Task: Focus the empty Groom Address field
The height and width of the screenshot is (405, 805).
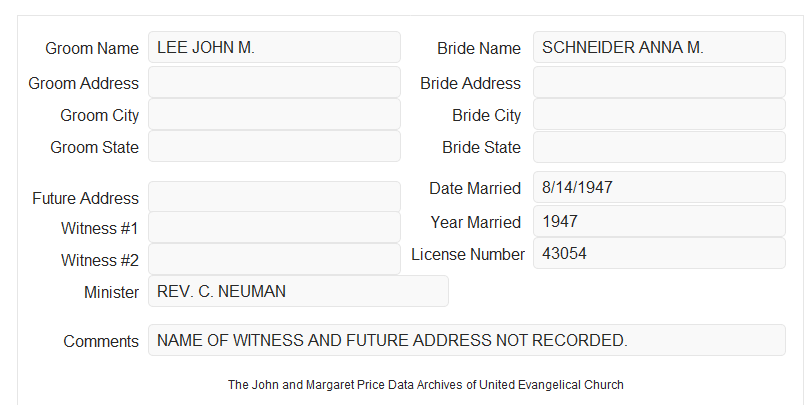Action: (x=274, y=82)
